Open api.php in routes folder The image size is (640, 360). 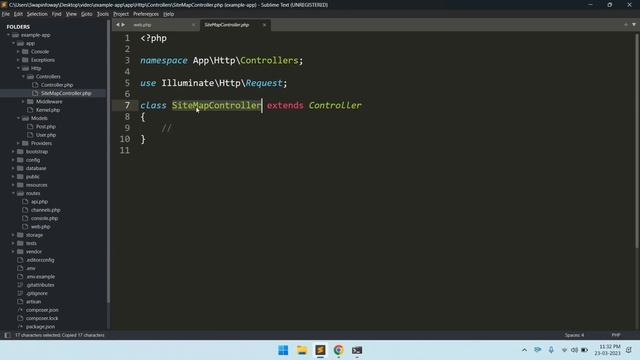coord(39,202)
